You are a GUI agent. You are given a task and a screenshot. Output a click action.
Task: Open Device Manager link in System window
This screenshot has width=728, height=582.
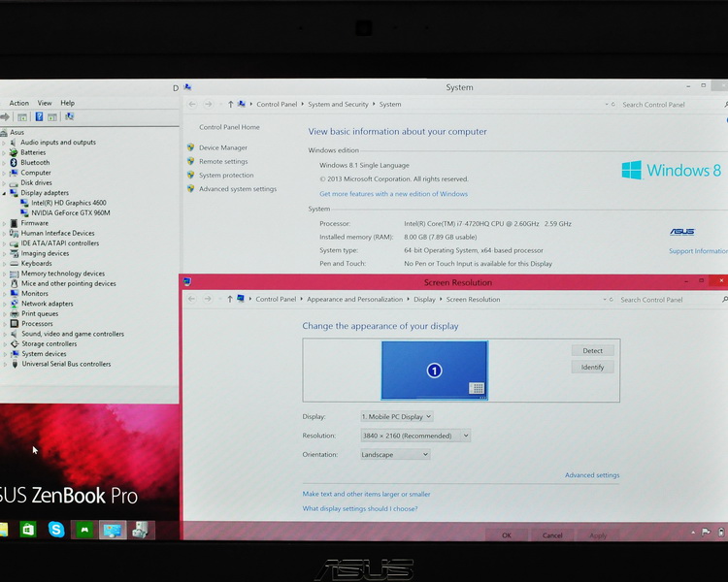(223, 147)
